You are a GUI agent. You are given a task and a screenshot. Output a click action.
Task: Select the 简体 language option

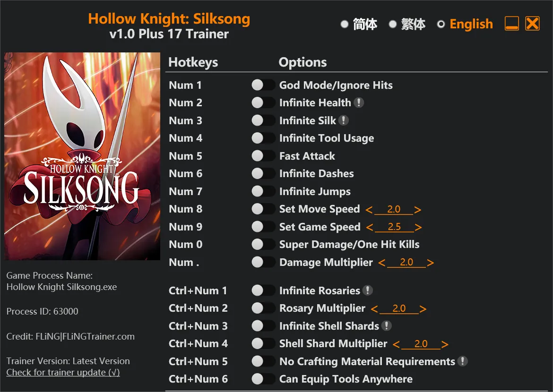[x=345, y=24]
